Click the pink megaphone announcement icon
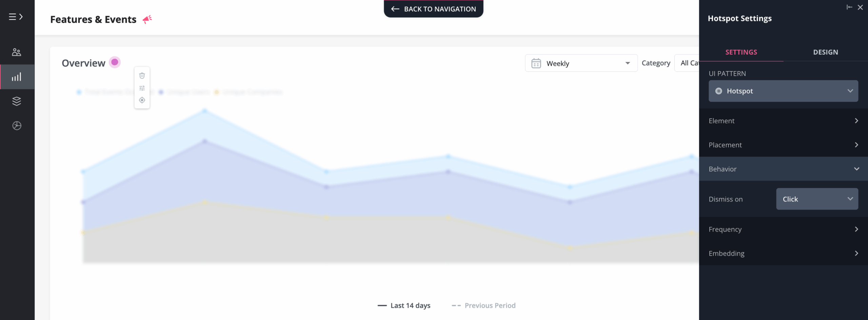868x320 pixels. click(x=147, y=19)
